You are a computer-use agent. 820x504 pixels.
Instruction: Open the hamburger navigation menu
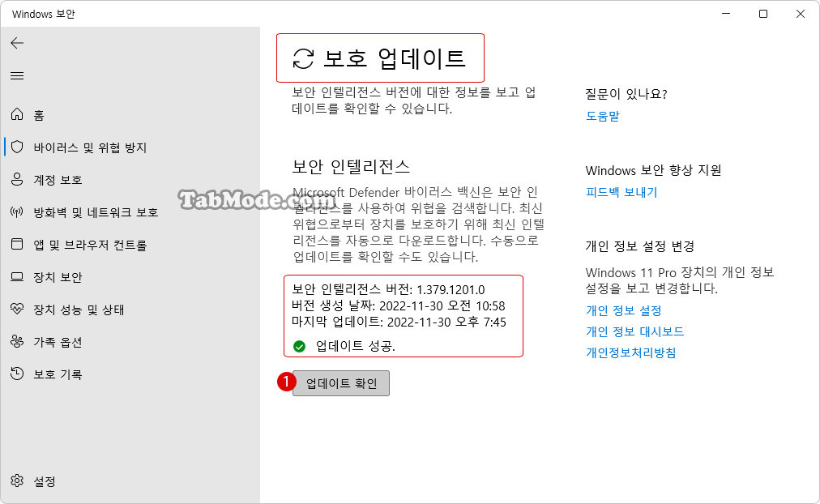point(17,76)
